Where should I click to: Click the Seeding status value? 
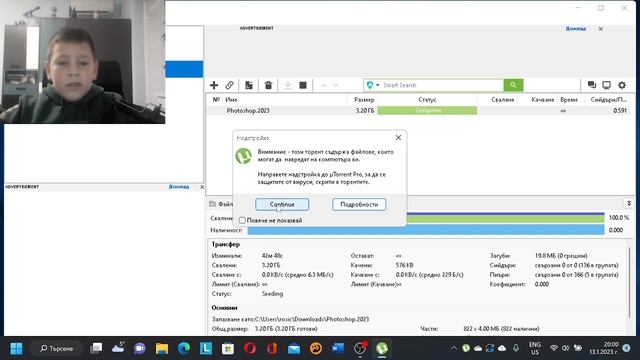(x=272, y=293)
